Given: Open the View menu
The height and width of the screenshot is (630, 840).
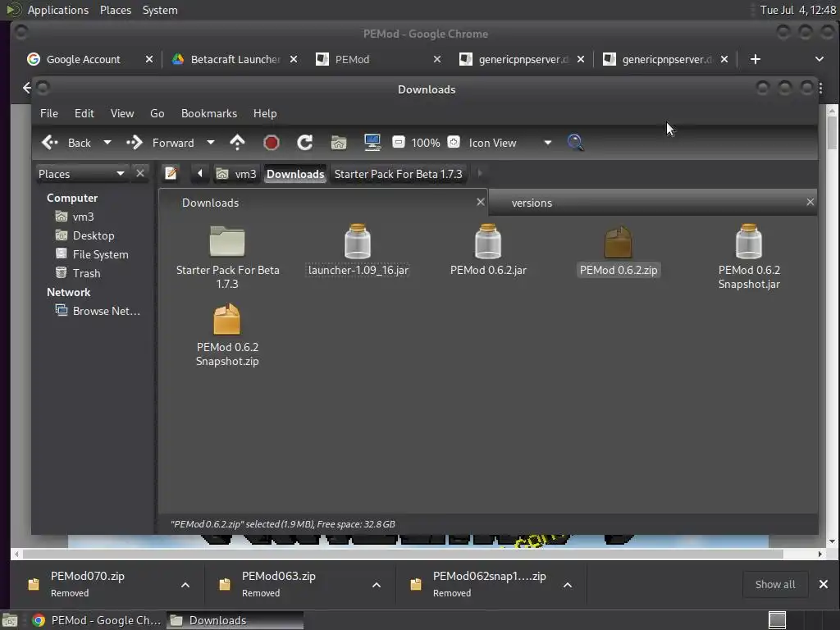Looking at the screenshot, I should [122, 113].
